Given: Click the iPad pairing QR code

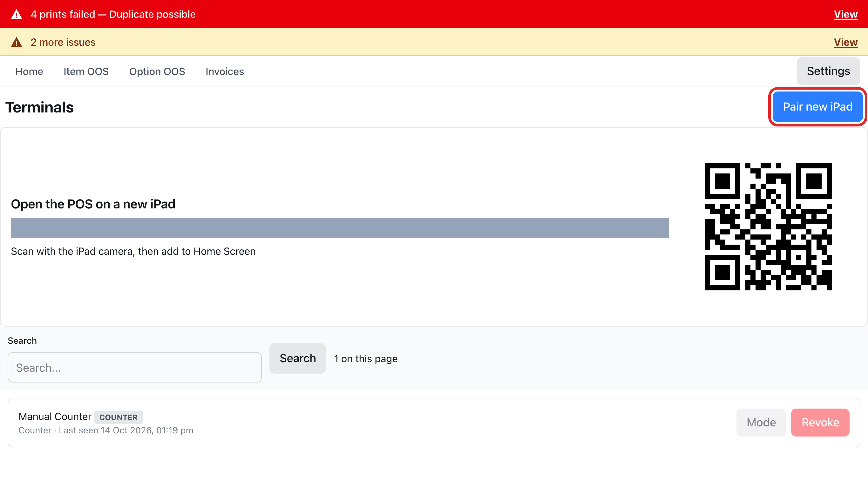Looking at the screenshot, I should point(768,227).
